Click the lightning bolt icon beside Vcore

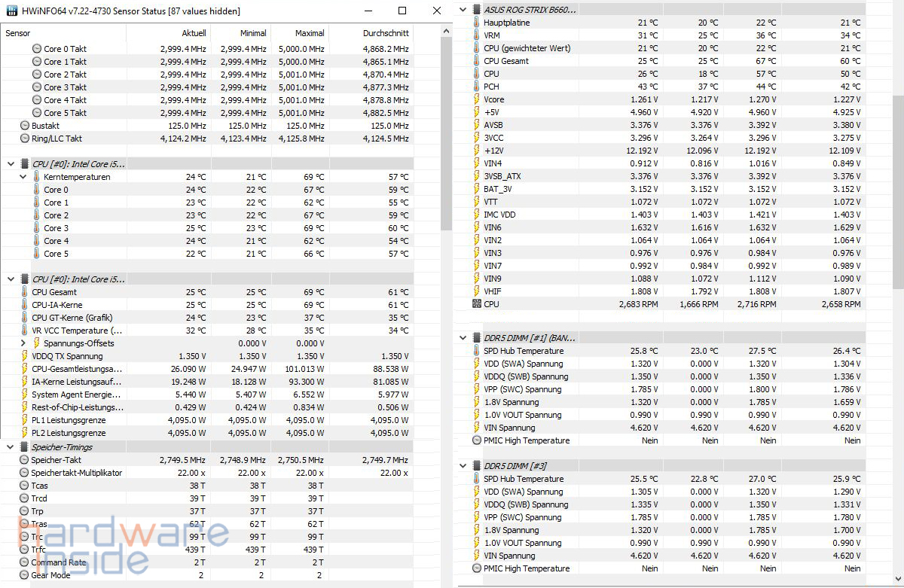click(x=476, y=99)
